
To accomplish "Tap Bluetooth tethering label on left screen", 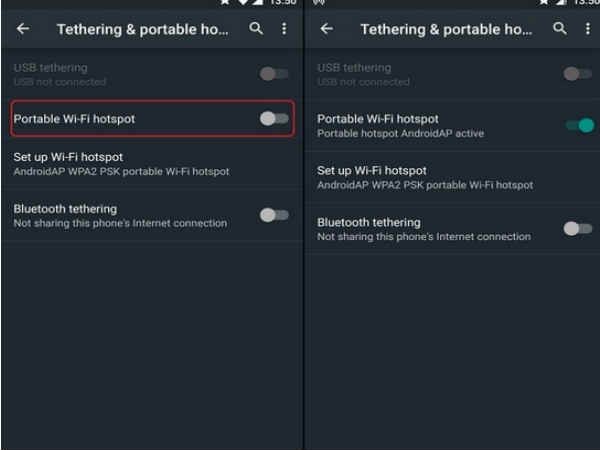I will (x=65, y=209).
